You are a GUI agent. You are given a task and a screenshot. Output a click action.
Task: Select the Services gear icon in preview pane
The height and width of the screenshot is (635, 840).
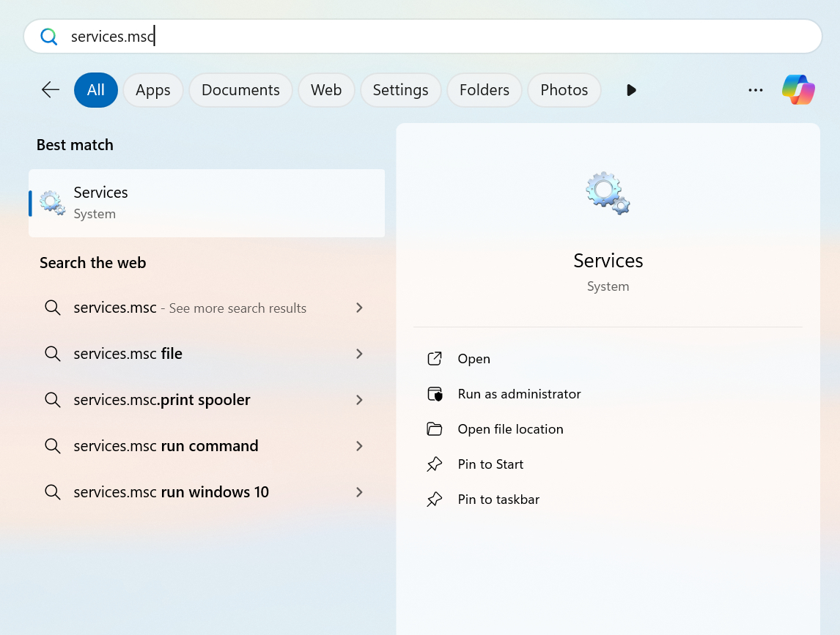coord(607,193)
